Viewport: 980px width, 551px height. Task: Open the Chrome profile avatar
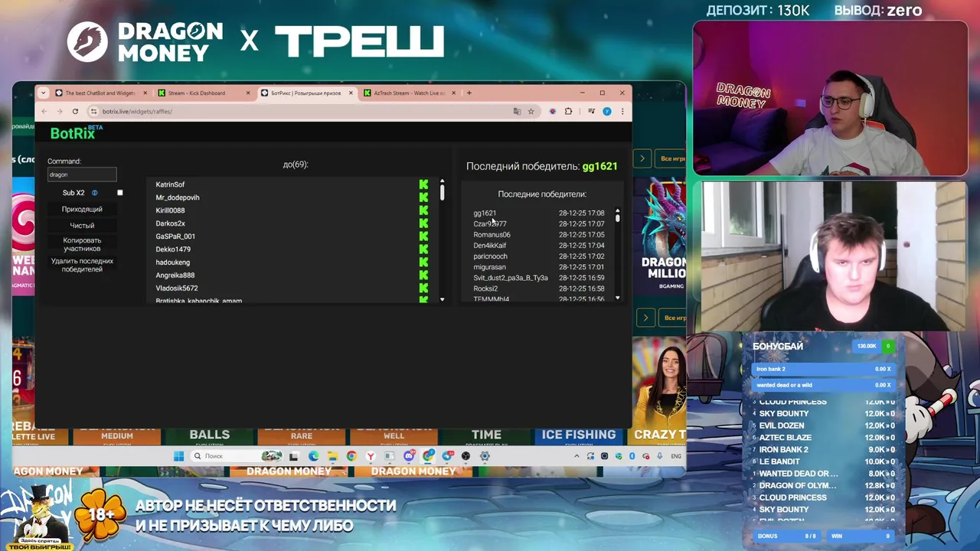tap(607, 111)
